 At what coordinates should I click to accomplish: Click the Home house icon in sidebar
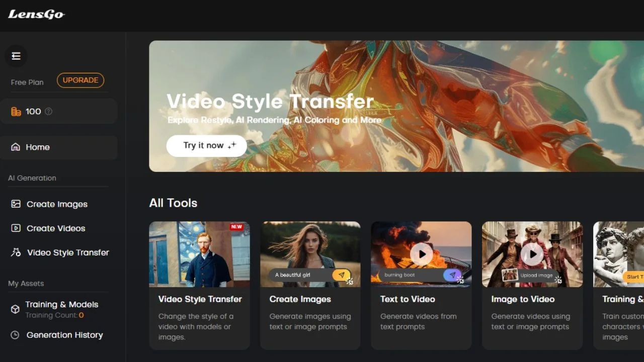(x=16, y=147)
